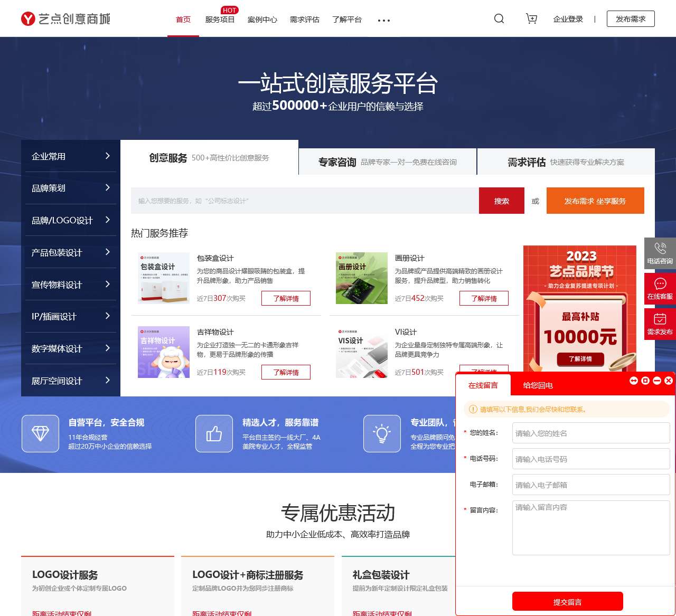Click the HOT badge above 服务项目
The image size is (676, 616).
230,10
